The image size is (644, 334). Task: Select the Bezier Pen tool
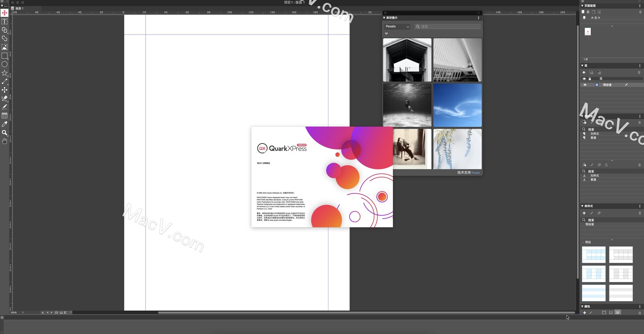point(4,98)
